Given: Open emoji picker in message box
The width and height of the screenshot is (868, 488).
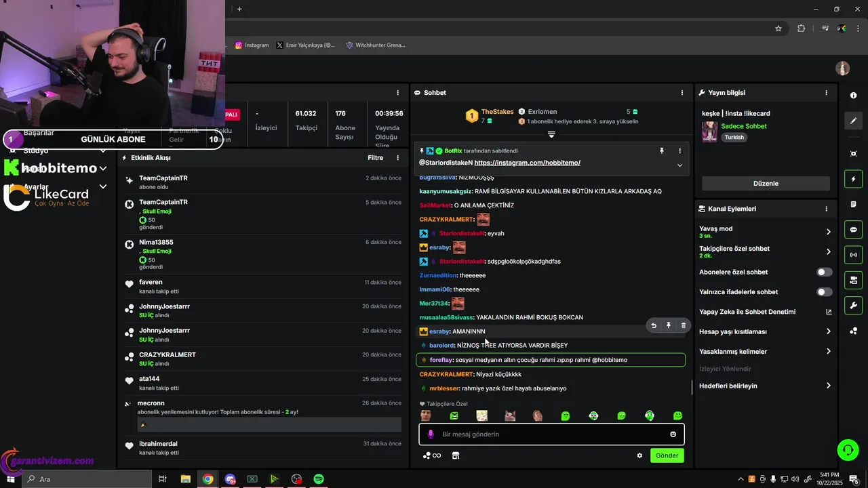Looking at the screenshot, I should click(673, 434).
